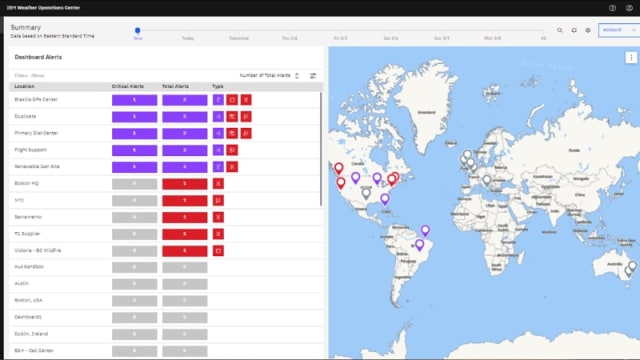The height and width of the screenshot is (360, 640).
Task: Open the Boston HQ location
Action: 27,183
